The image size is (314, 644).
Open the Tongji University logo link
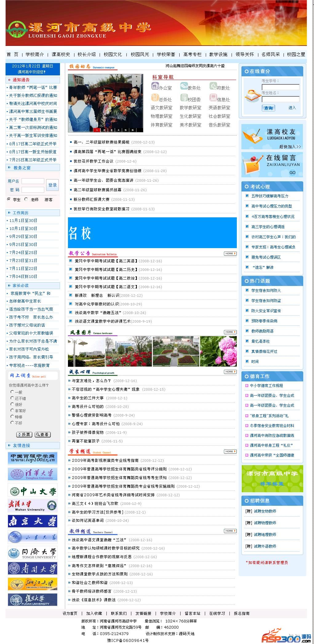pyautogui.click(x=32, y=553)
